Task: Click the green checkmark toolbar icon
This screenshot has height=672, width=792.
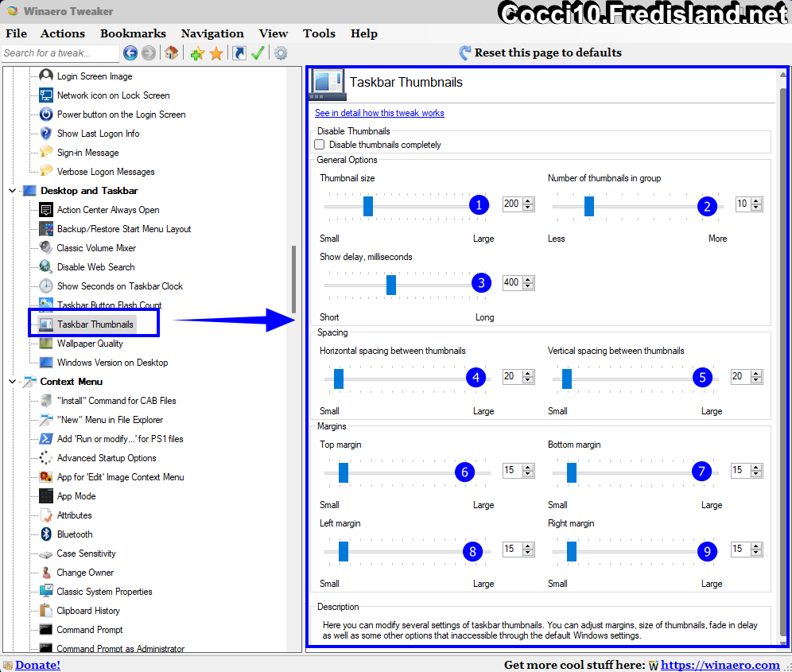Action: [x=258, y=53]
